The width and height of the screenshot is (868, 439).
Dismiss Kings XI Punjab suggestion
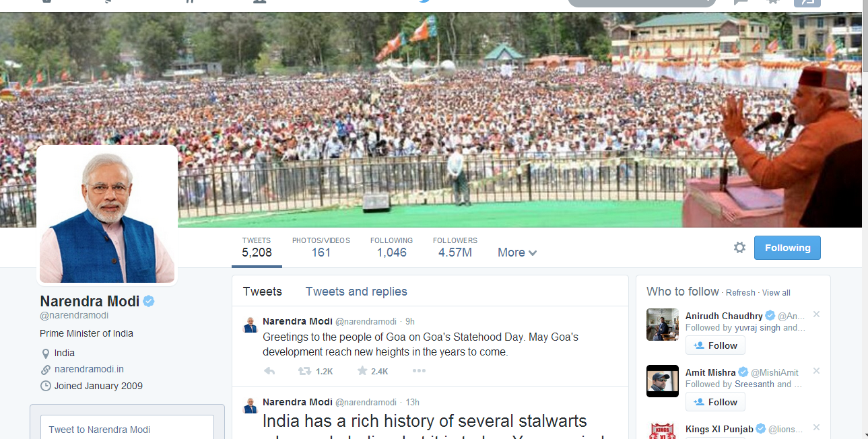click(816, 428)
